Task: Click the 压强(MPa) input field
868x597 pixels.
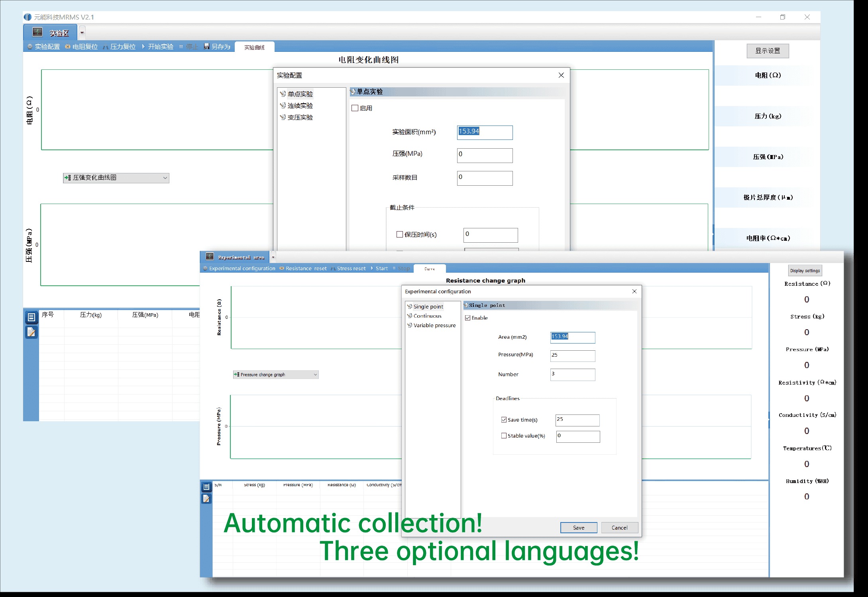Action: 485,155
